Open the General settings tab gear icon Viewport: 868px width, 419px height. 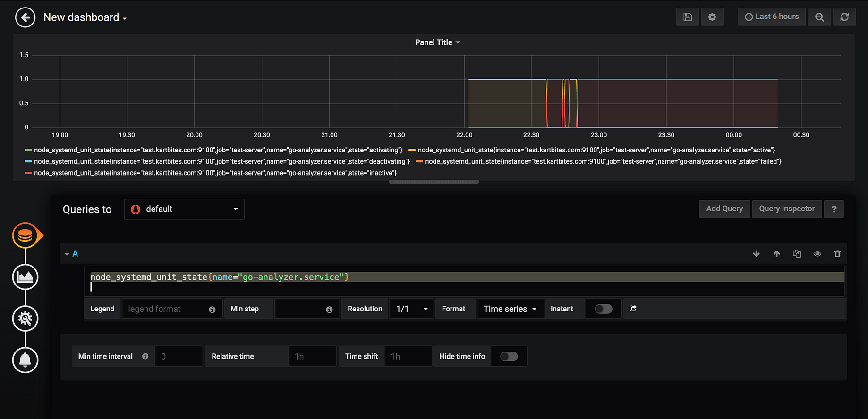pos(25,318)
